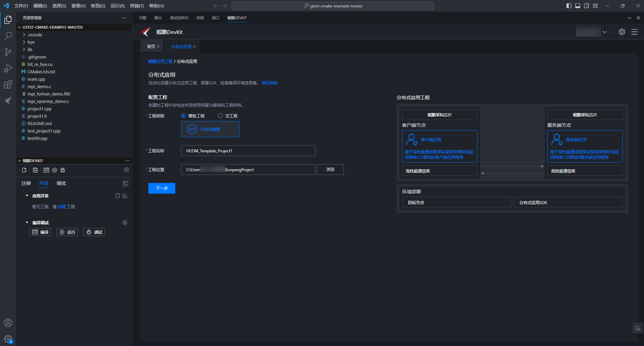The width and height of the screenshot is (644, 346).
Task: Collapse GTEST-CMAKE-EXAMPLE-MASTER root folder
Action: (20, 27)
